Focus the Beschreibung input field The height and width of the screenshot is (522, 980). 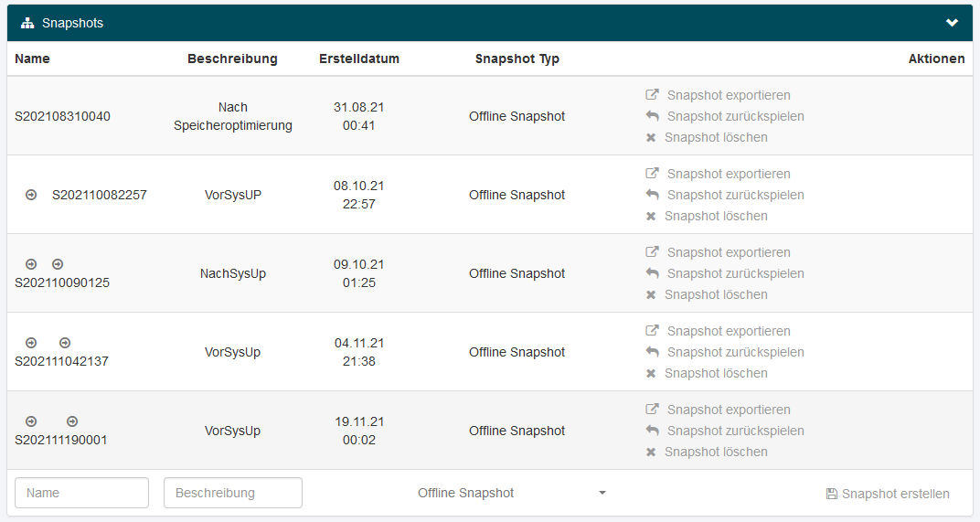(233, 493)
